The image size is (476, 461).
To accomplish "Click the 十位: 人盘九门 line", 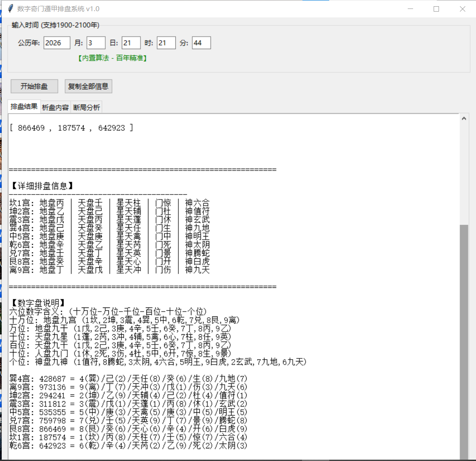I will [x=120, y=353].
